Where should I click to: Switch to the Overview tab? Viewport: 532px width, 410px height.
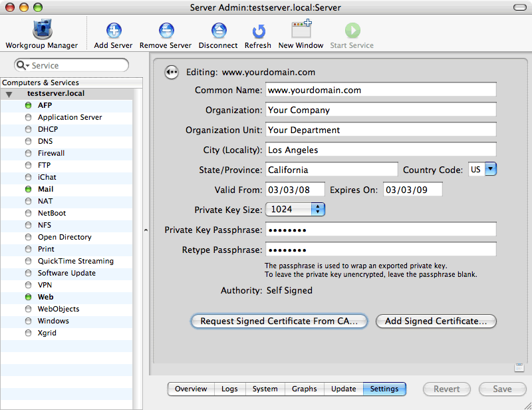pos(191,389)
